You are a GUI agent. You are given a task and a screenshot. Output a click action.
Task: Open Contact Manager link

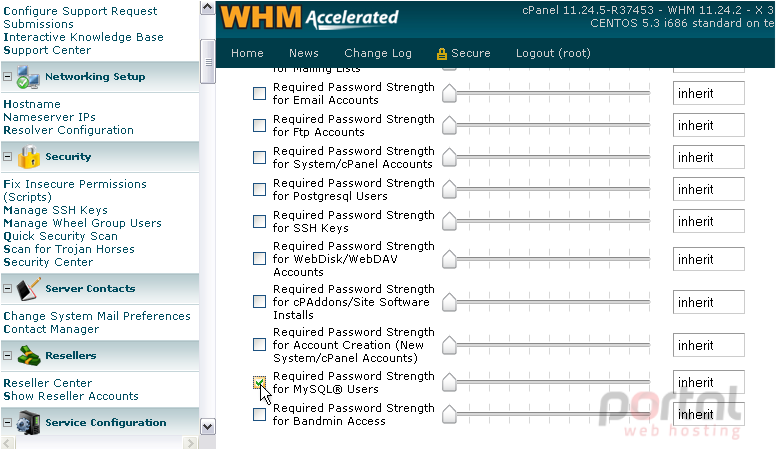(51, 329)
